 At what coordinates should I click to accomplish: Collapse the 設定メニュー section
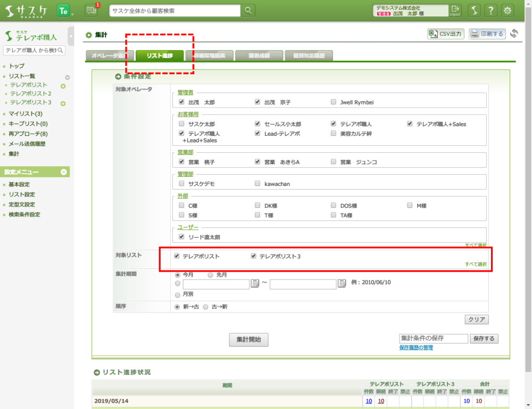[x=63, y=172]
